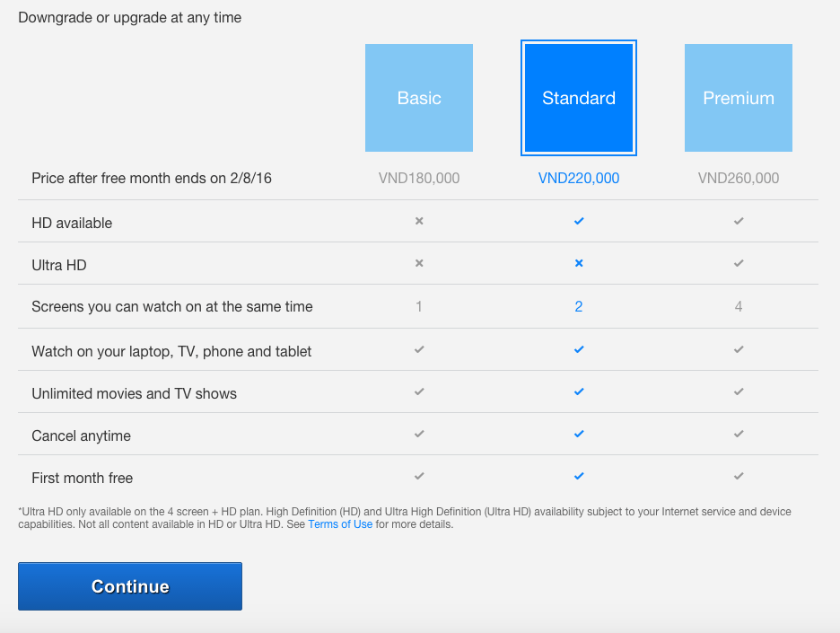This screenshot has width=840, height=633.
Task: Open the Terms of Use link
Action: click(x=340, y=524)
